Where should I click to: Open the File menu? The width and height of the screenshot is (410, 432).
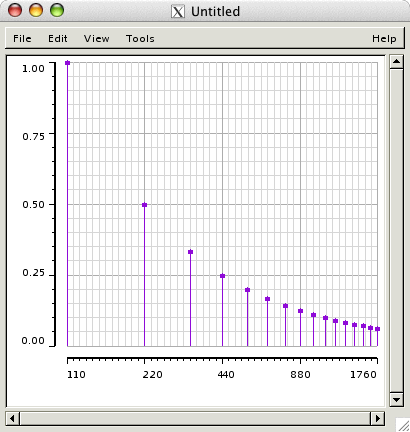click(22, 39)
